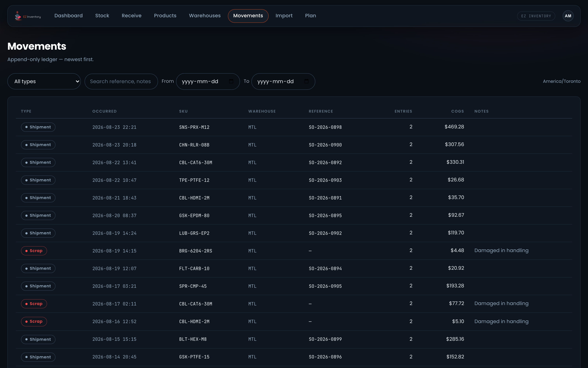Select the Movements tab
Screen dimensions: 588x368
click(x=248, y=16)
